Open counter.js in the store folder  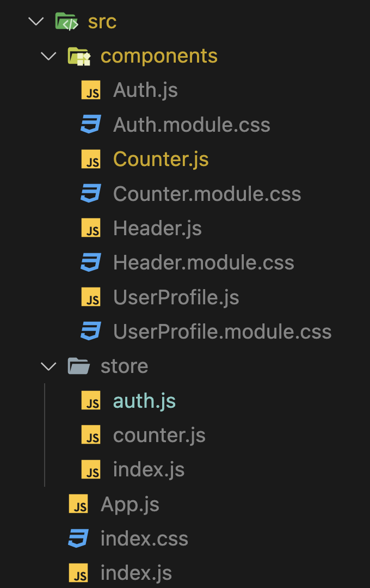tap(159, 436)
